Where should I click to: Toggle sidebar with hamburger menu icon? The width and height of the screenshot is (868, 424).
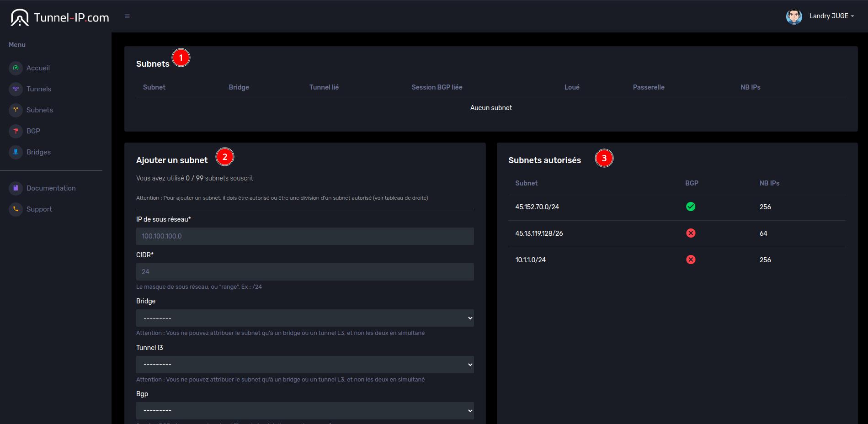(x=127, y=16)
